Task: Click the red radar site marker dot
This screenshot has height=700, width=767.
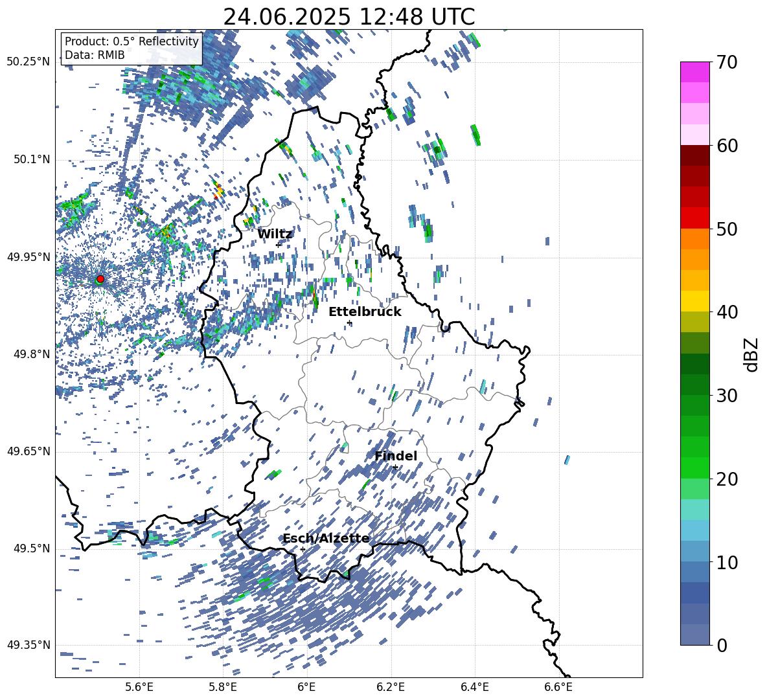Action: (100, 279)
